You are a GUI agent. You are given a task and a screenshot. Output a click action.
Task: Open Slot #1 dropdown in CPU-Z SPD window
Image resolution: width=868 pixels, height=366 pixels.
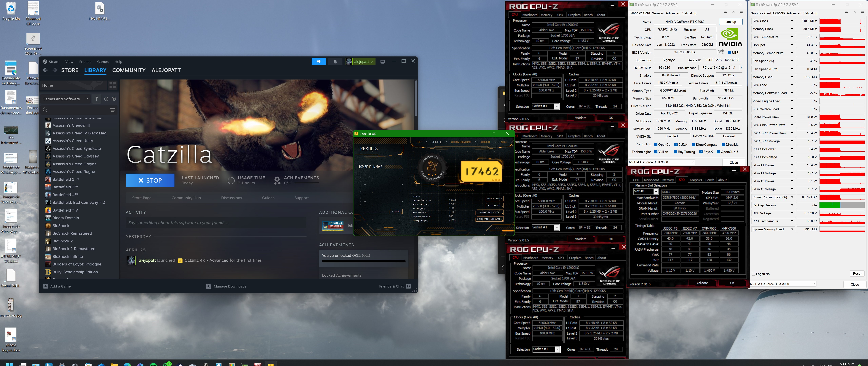(x=656, y=191)
